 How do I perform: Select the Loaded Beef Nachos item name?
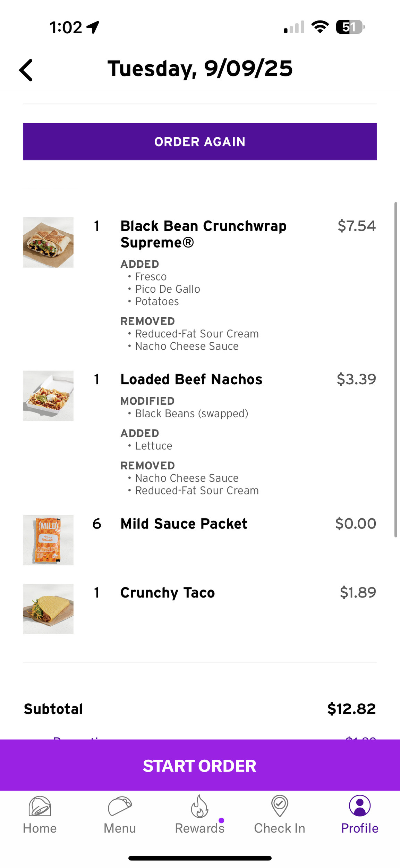(191, 379)
